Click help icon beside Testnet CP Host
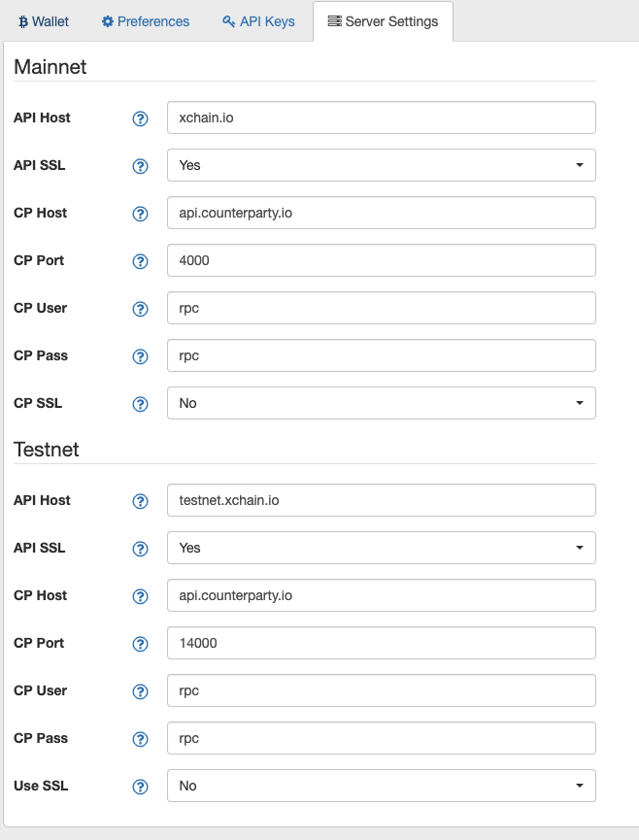 pyautogui.click(x=141, y=596)
